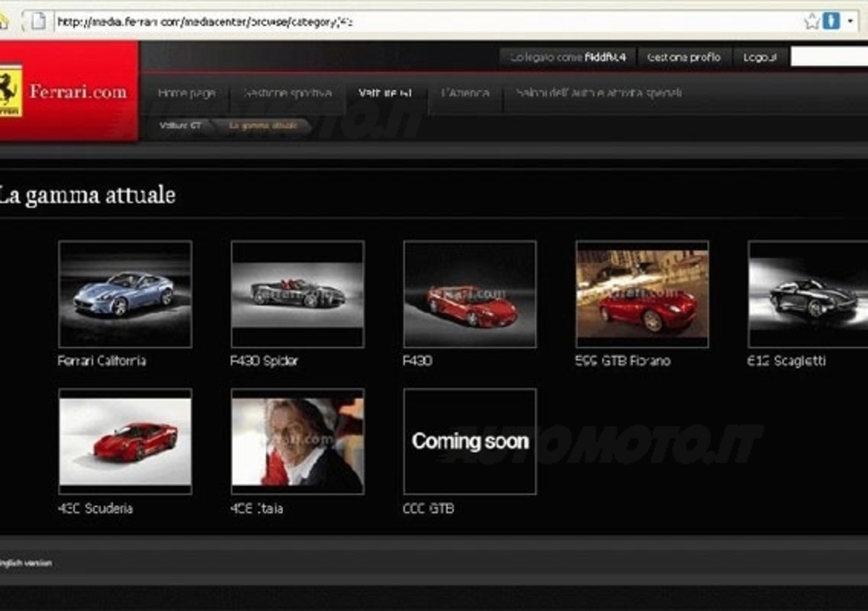Open the 612 Scaglietti thumbnail
The height and width of the screenshot is (611, 868).
(x=808, y=294)
